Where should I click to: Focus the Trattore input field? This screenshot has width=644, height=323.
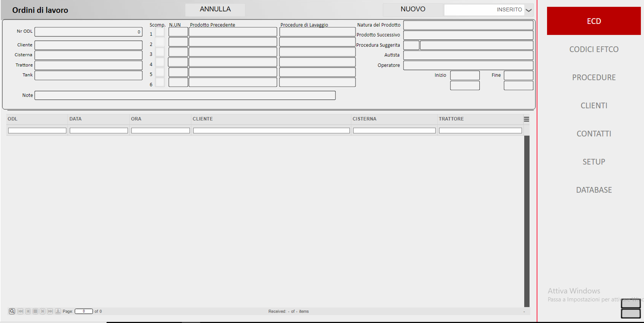click(x=88, y=65)
